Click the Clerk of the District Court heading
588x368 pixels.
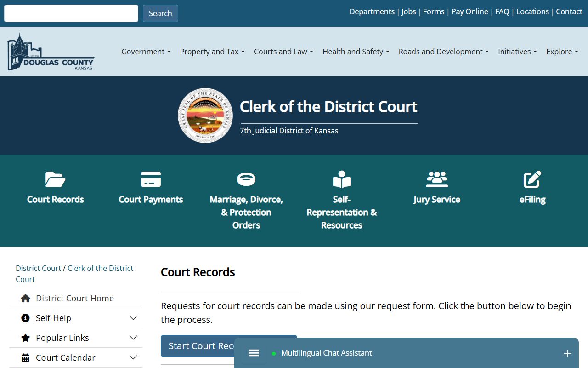coord(328,107)
